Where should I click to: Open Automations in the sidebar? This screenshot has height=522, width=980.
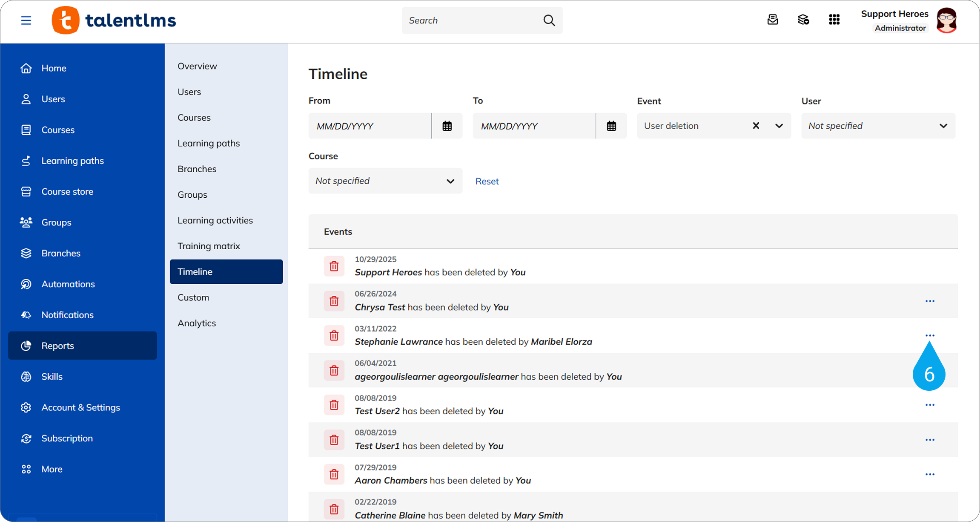[83, 284]
